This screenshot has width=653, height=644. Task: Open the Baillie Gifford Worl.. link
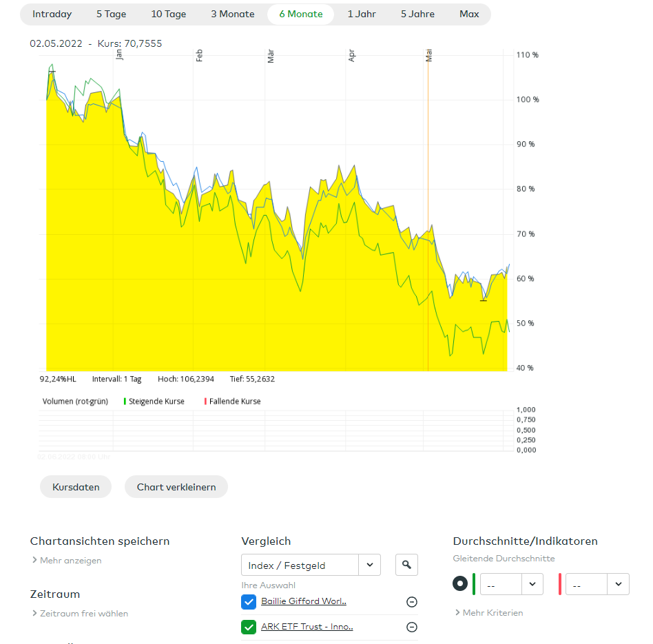click(x=303, y=601)
